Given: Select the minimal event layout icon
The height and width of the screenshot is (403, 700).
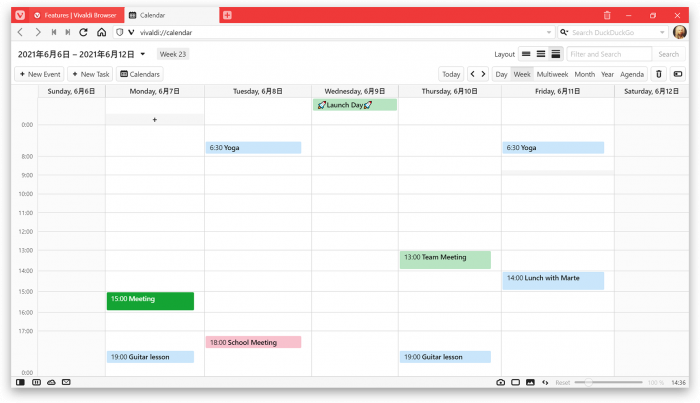Looking at the screenshot, I should [526, 54].
